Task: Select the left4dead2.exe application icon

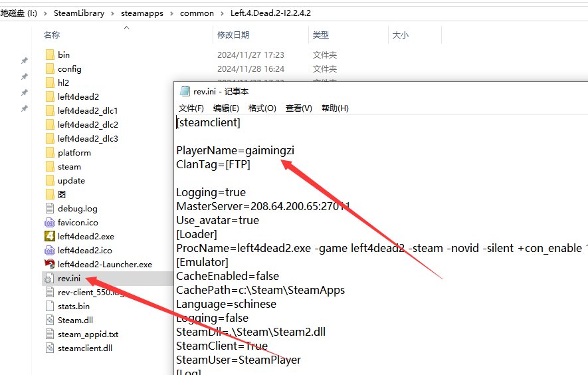Action: [x=49, y=236]
